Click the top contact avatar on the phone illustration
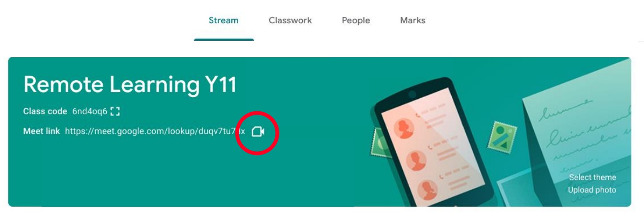The width and height of the screenshot is (644, 219). coord(403,128)
